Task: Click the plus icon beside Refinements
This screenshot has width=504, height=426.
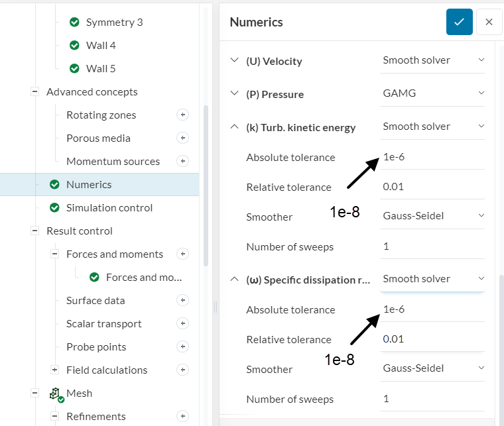Action: (183, 416)
